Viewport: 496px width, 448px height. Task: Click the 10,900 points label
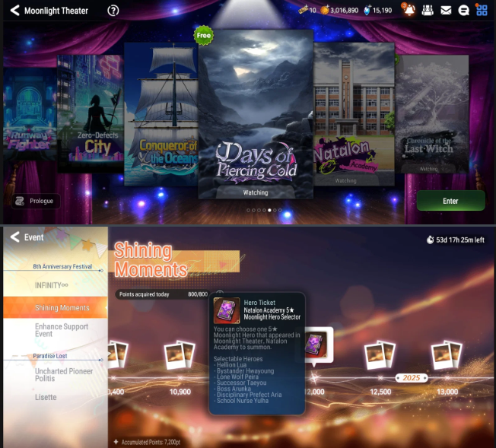point(180,392)
